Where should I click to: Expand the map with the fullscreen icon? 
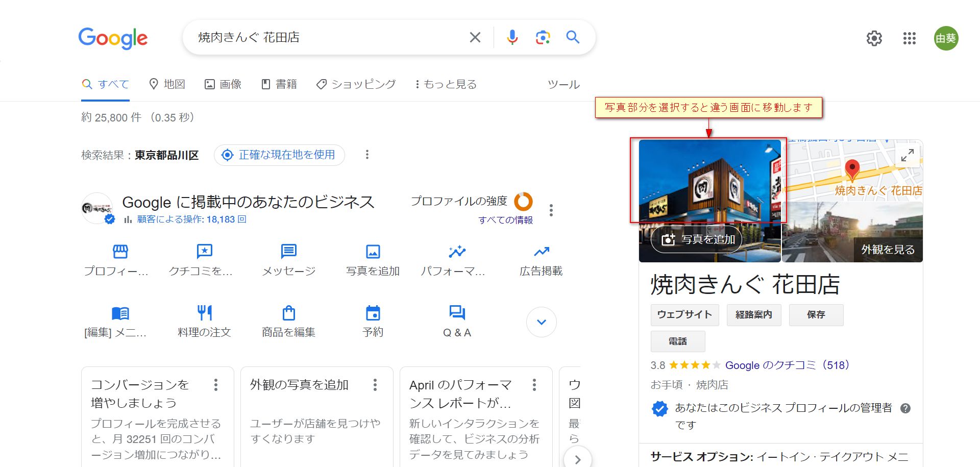907,155
